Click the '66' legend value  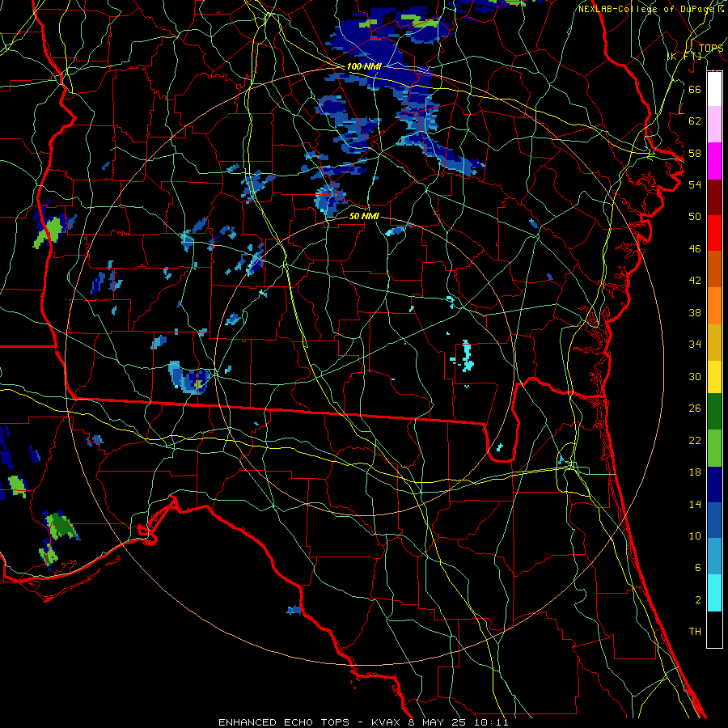695,89
